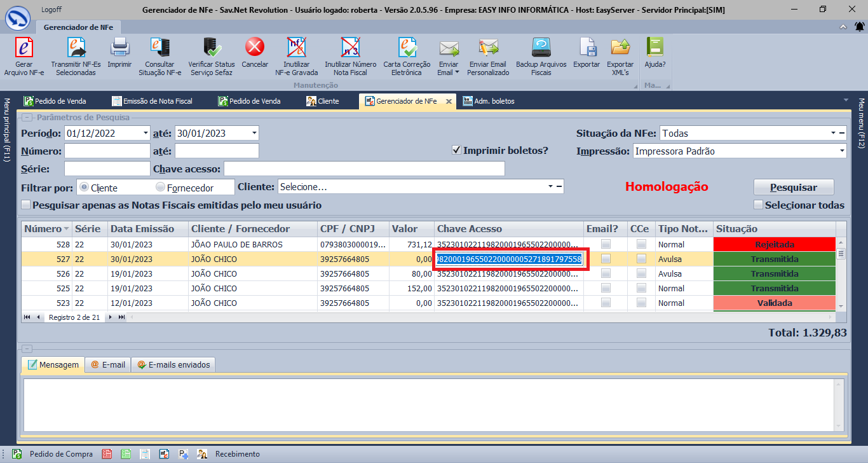
Task: Switch to Emissão de Nota Fiscal tab
Action: pos(151,101)
